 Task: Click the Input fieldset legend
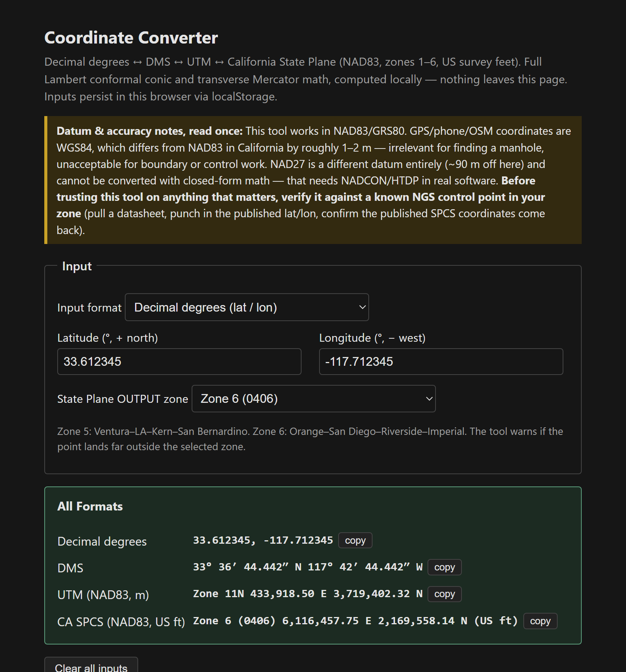pos(77,266)
